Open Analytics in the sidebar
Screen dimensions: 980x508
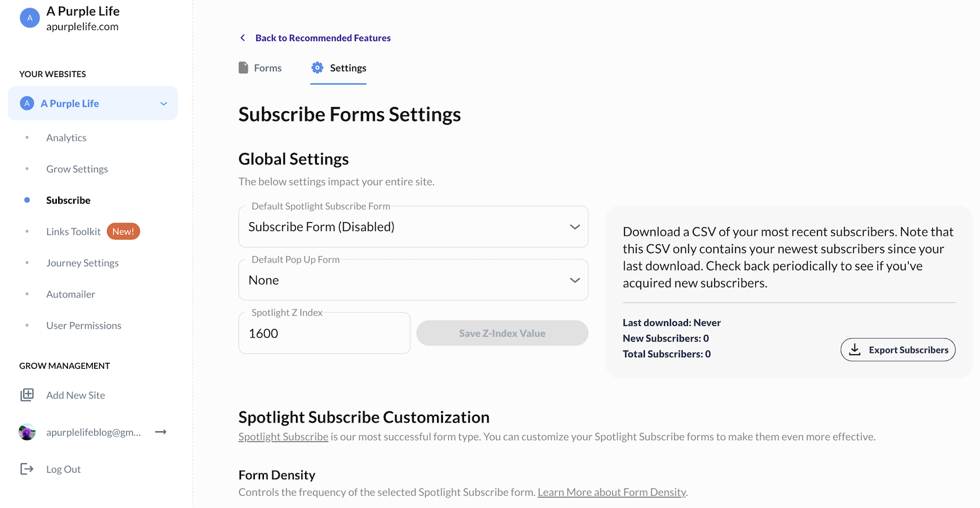tap(66, 138)
